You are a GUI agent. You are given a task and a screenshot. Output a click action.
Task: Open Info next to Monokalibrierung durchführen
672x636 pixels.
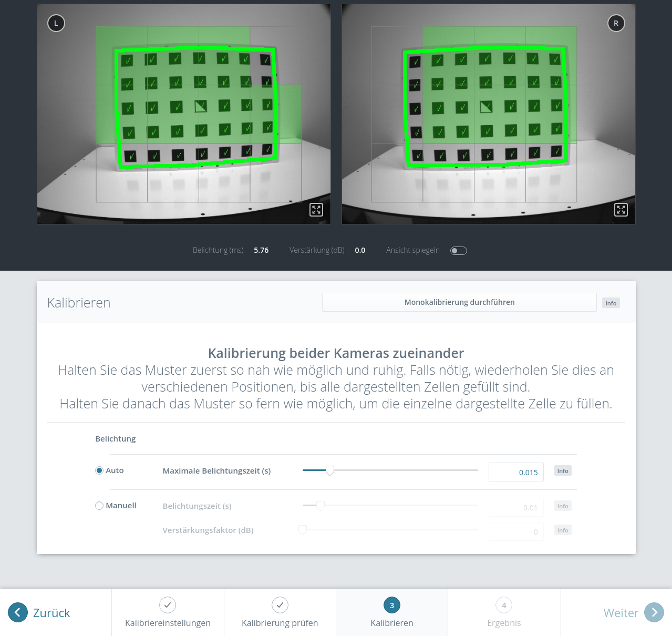coord(611,303)
